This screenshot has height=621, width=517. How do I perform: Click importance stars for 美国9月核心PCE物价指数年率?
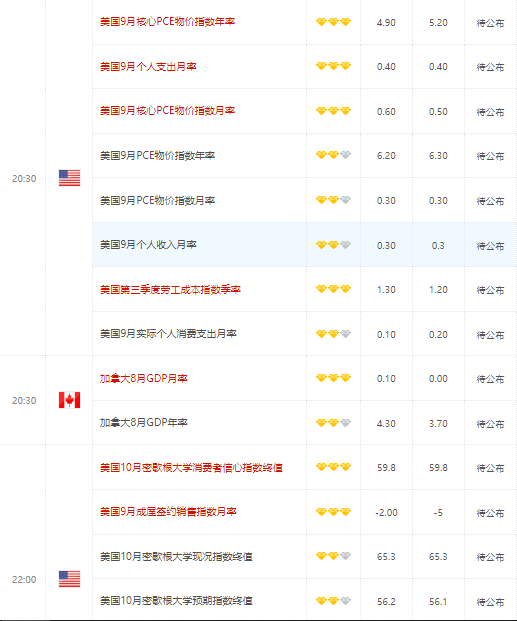pos(333,22)
